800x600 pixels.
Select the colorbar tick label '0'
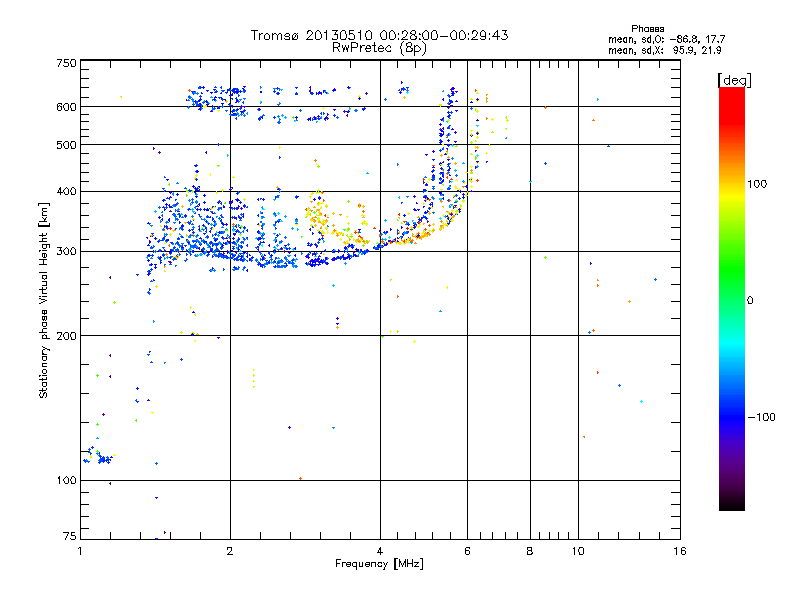[x=749, y=301]
